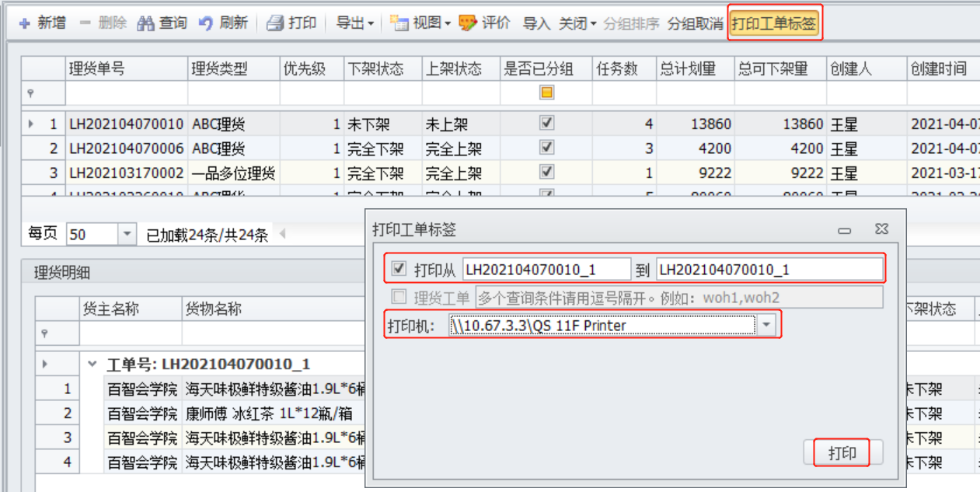Click the 查询 binoculars search icon
This screenshot has width=980, height=492.
pyautogui.click(x=145, y=23)
